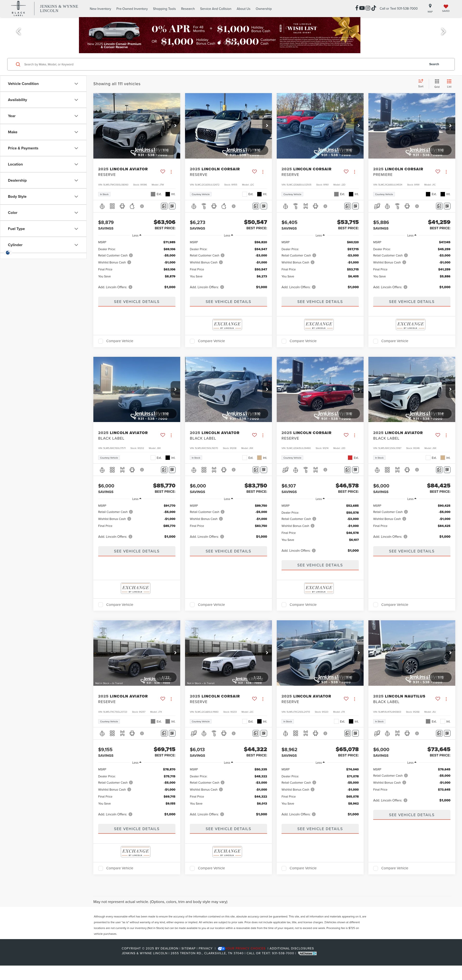Check Compare Vehicle for $53,715 Corsair

click(284, 341)
